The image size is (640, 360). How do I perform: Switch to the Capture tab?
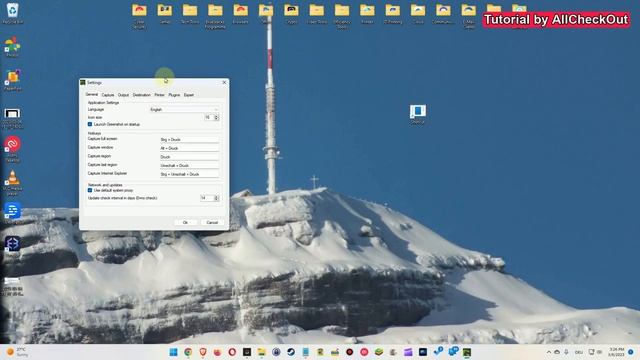[x=108, y=95]
